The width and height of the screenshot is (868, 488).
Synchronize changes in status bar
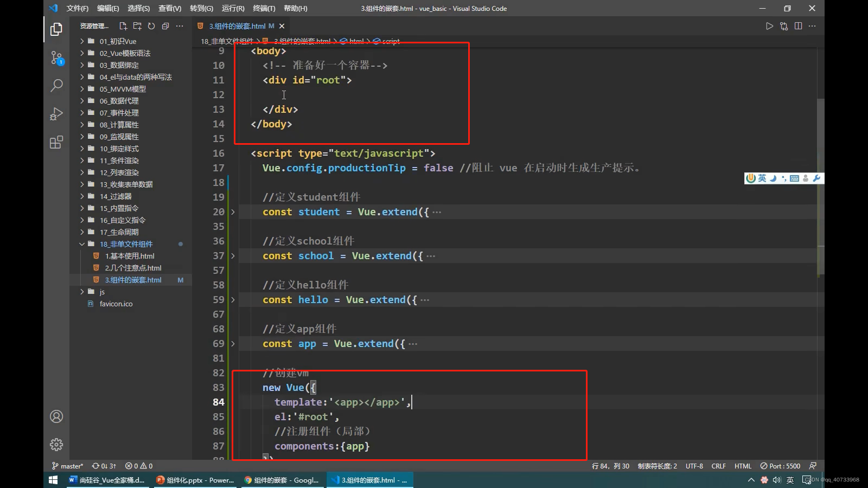point(104,466)
